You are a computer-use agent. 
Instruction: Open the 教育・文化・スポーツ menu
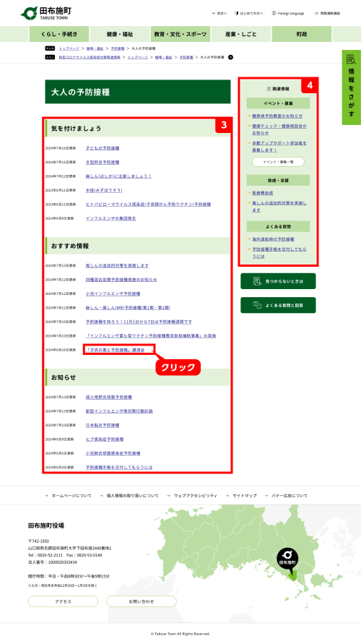(x=180, y=34)
